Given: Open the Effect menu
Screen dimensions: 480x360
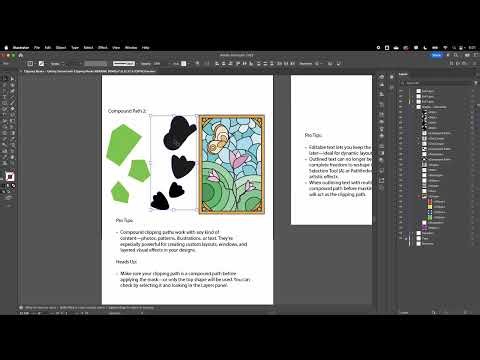Looking at the screenshot, I should 103,48.
